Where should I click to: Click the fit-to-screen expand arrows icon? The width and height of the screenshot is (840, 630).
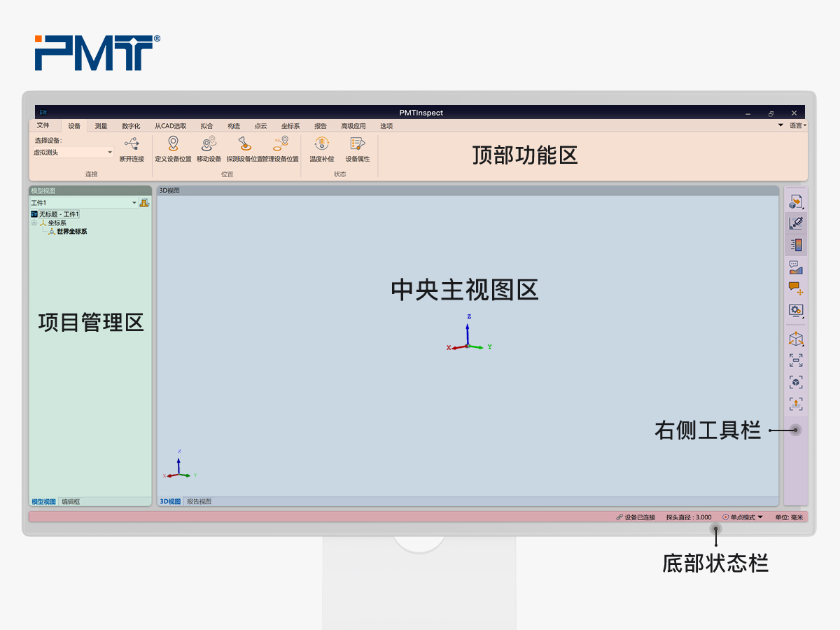pos(796,360)
